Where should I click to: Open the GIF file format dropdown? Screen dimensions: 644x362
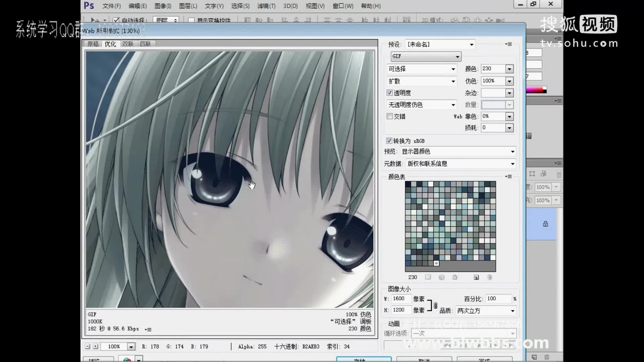click(x=426, y=56)
